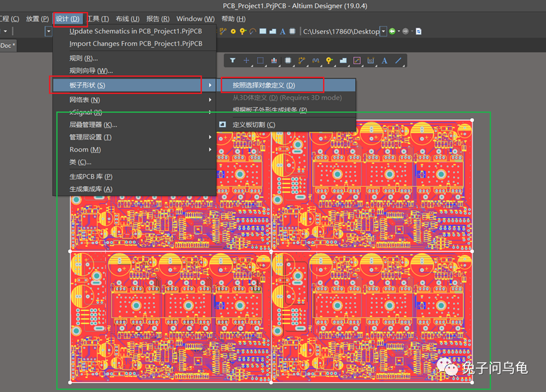546x392 pixels.
Task: Open the file path dropdown arrow
Action: click(x=383, y=31)
